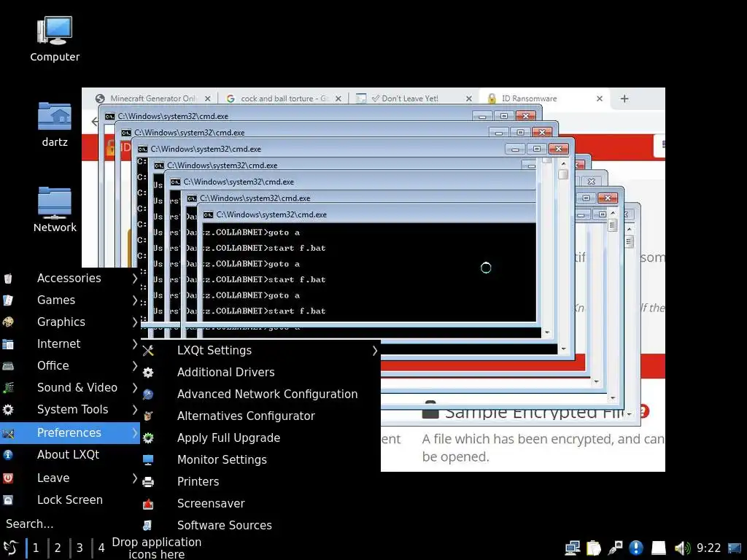This screenshot has height=560, width=747.
Task: Select the Preferences menu entry
Action: 70,433
